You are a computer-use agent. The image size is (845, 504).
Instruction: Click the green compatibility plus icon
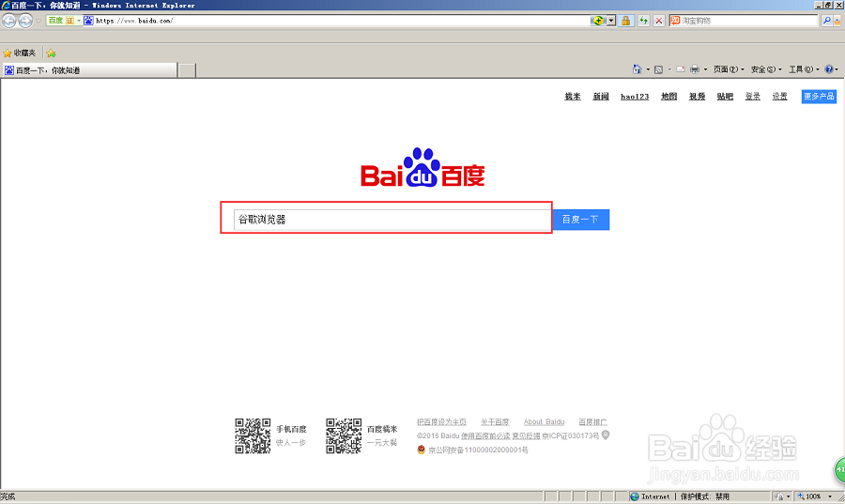[598, 21]
